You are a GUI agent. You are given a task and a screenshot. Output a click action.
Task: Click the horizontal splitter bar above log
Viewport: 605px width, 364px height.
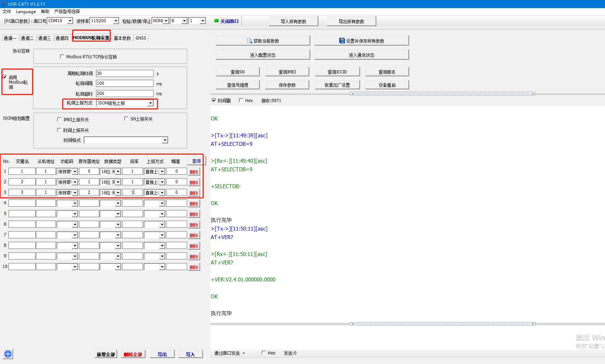coord(443,94)
